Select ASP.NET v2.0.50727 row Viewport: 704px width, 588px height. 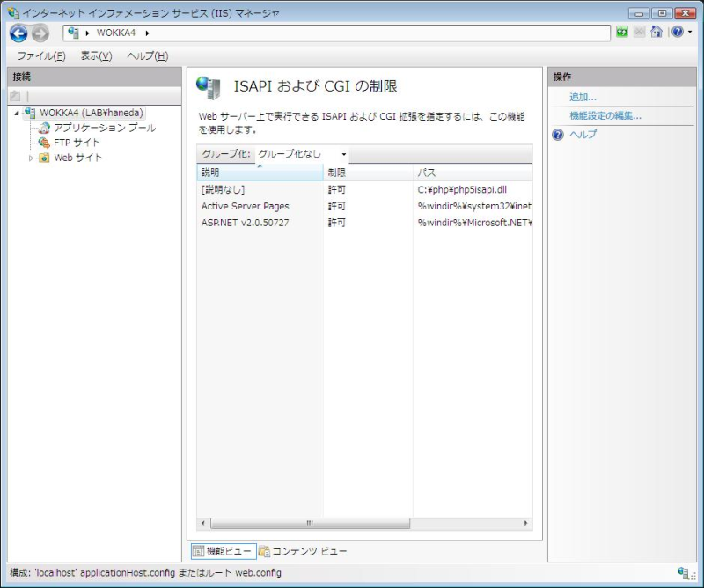click(x=364, y=223)
